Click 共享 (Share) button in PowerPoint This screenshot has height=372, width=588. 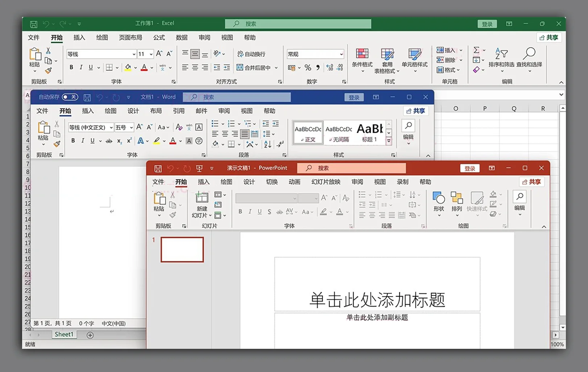point(531,182)
